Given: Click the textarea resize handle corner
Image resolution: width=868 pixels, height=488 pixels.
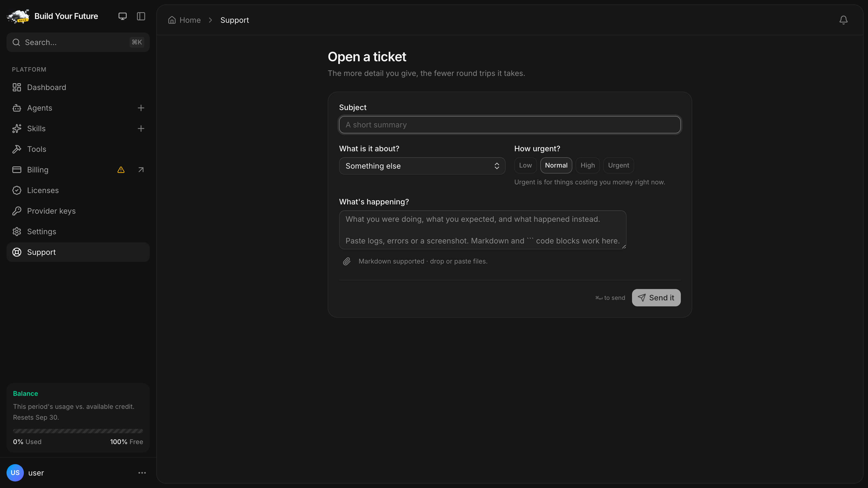Looking at the screenshot, I should (x=624, y=247).
